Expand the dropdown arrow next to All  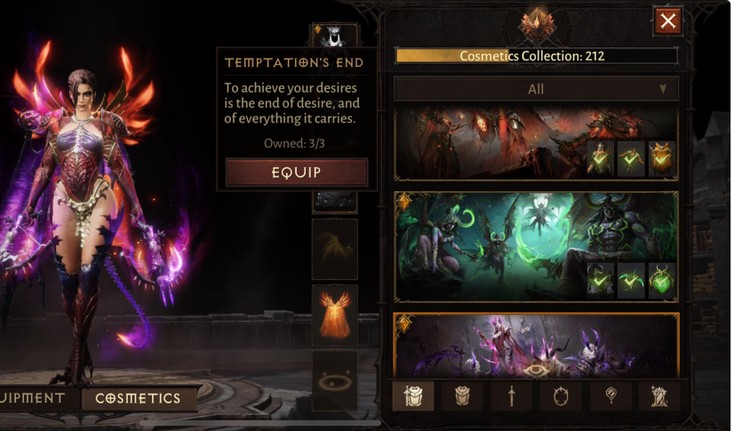tap(663, 89)
